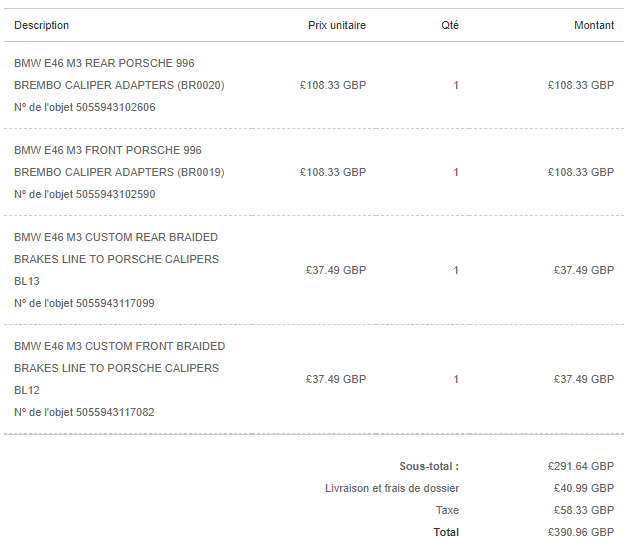Click object number 5055943117099

click(84, 303)
